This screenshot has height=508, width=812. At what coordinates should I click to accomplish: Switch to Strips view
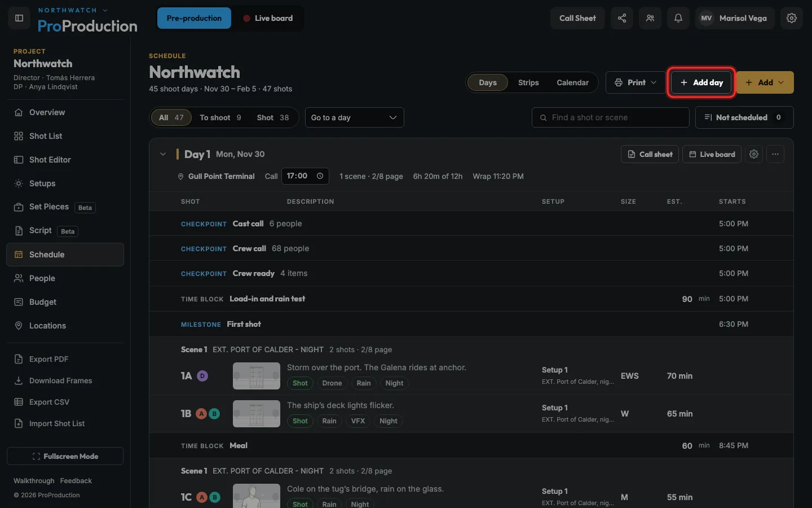coord(528,82)
